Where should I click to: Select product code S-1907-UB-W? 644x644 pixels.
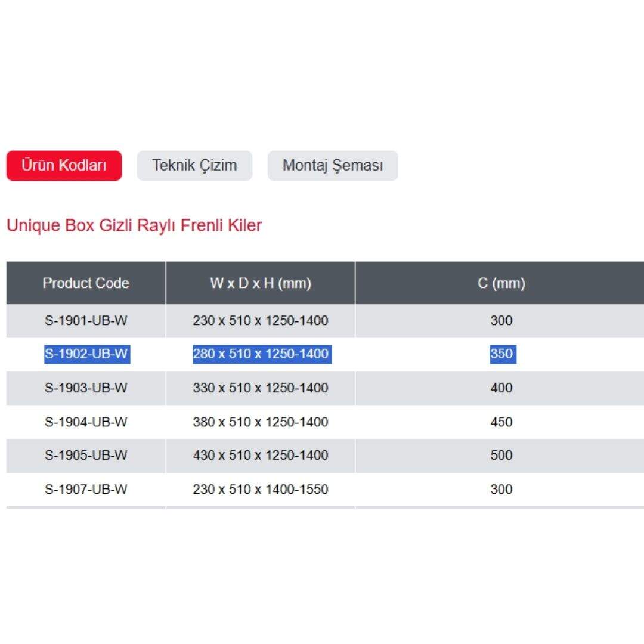(x=86, y=490)
